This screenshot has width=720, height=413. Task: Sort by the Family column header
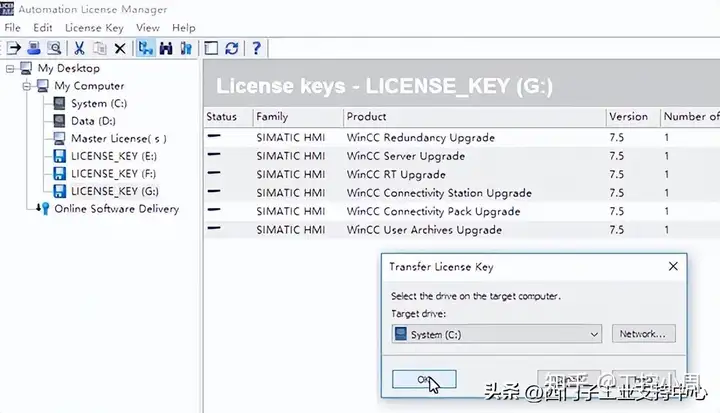pos(298,117)
